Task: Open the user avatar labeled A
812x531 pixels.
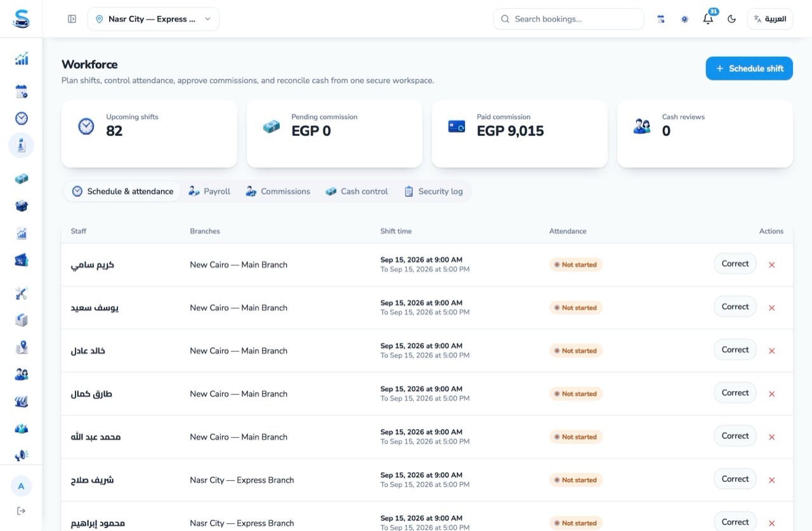Action: pos(21,486)
